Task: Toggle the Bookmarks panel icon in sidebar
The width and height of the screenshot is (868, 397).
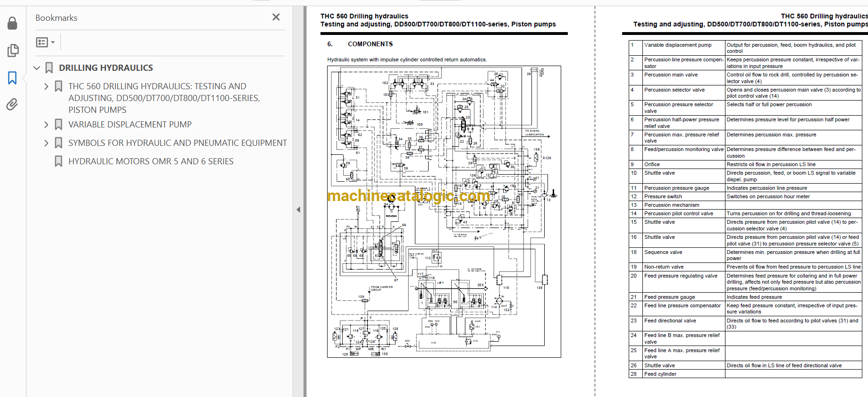Action: tap(12, 78)
